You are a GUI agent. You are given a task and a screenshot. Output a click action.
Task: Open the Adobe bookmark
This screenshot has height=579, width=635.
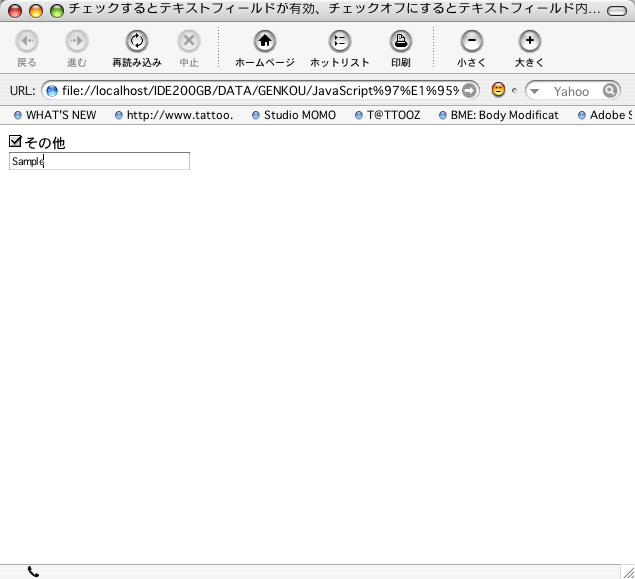point(605,115)
